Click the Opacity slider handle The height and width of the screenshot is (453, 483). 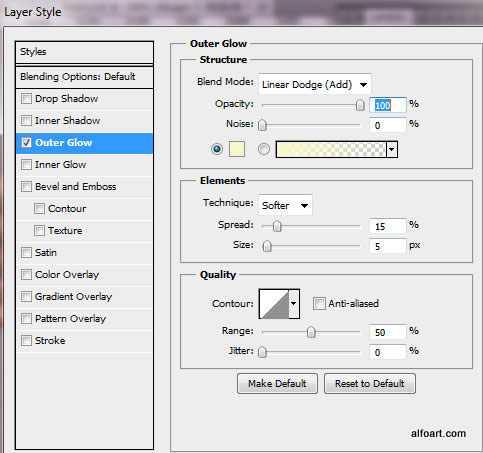pyautogui.click(x=360, y=105)
